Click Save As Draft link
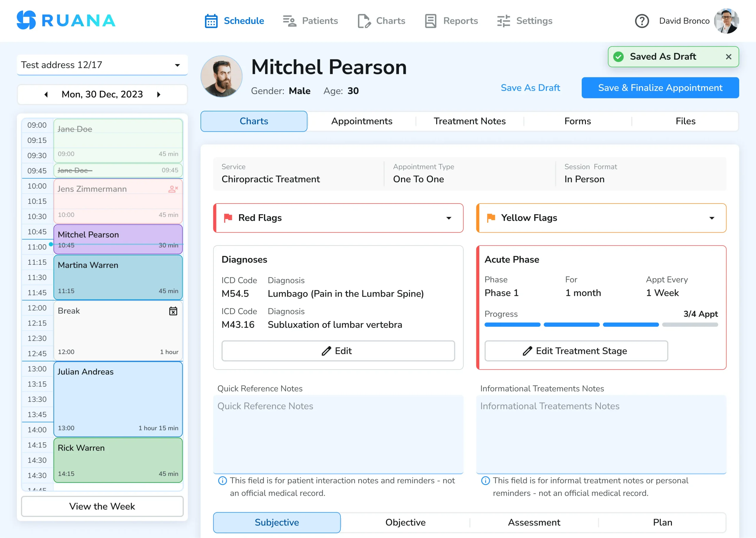756x538 pixels. point(530,88)
